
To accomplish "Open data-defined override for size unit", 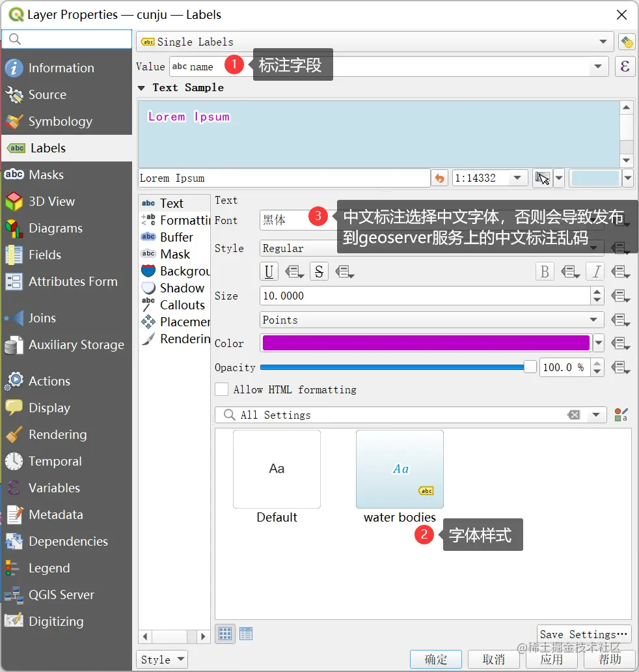I will click(621, 320).
